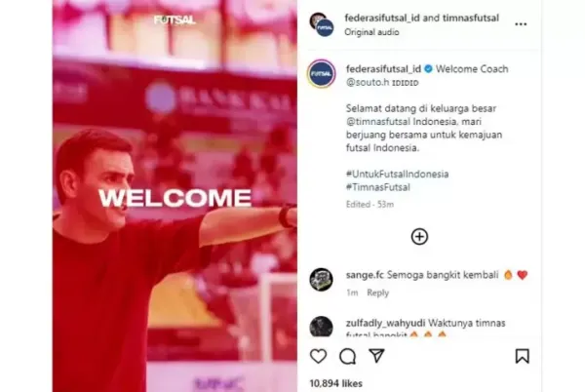Open zulfadly_wahyudi commenter avatar
Image resolution: width=585 pixels, height=392 pixels.
pos(321,327)
